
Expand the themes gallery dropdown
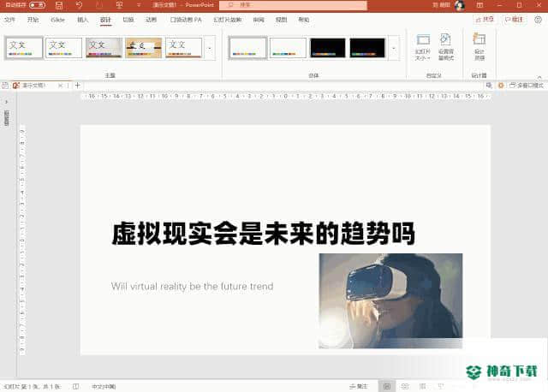pos(210,48)
